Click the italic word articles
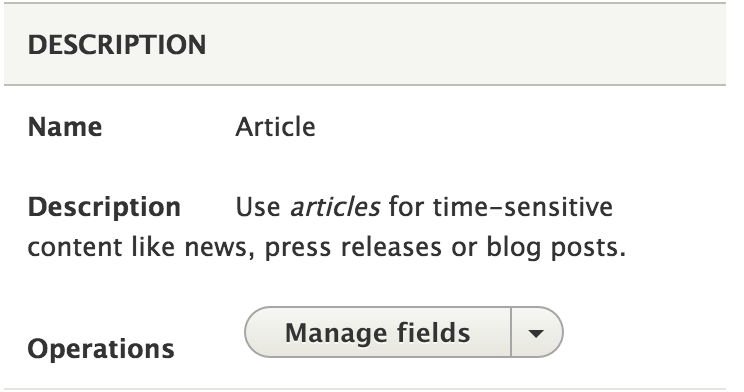 tap(335, 207)
